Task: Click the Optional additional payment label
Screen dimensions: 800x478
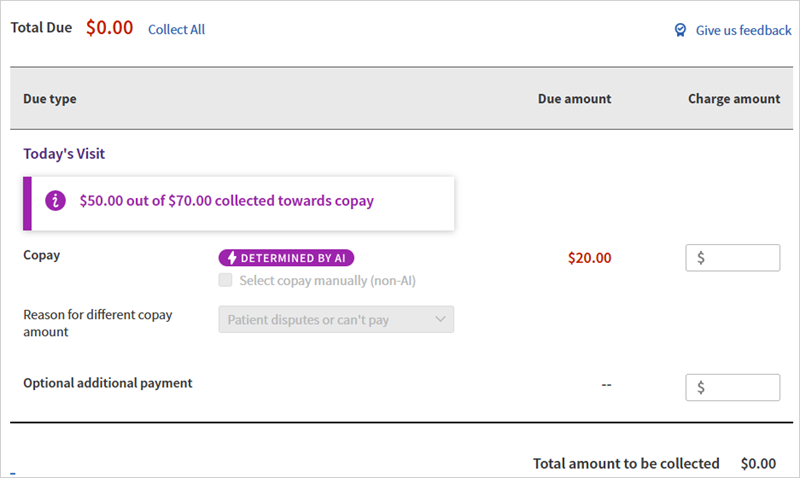Action: coord(108,383)
